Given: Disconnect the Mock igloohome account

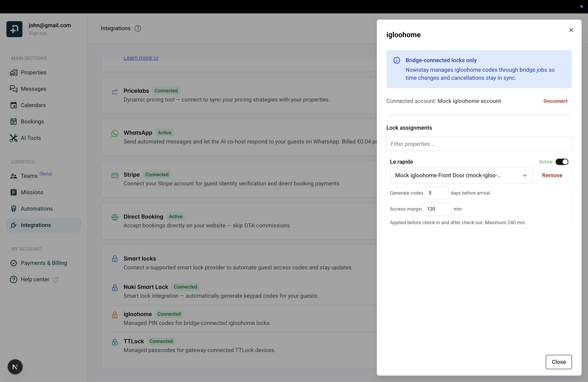Looking at the screenshot, I should click(x=555, y=101).
